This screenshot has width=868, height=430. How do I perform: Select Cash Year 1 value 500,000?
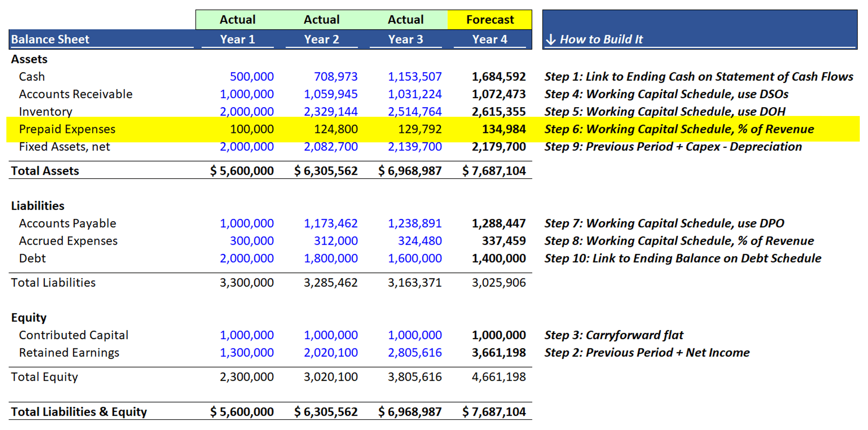point(252,77)
